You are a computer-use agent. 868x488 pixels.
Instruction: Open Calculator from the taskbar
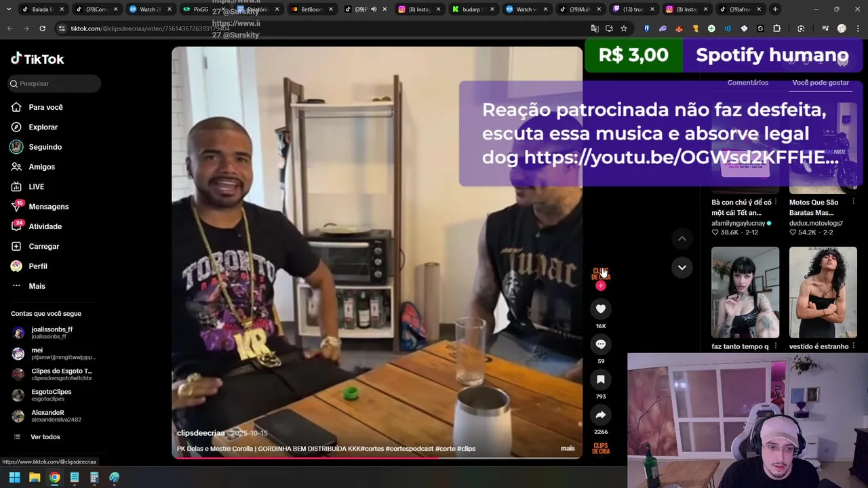94,477
